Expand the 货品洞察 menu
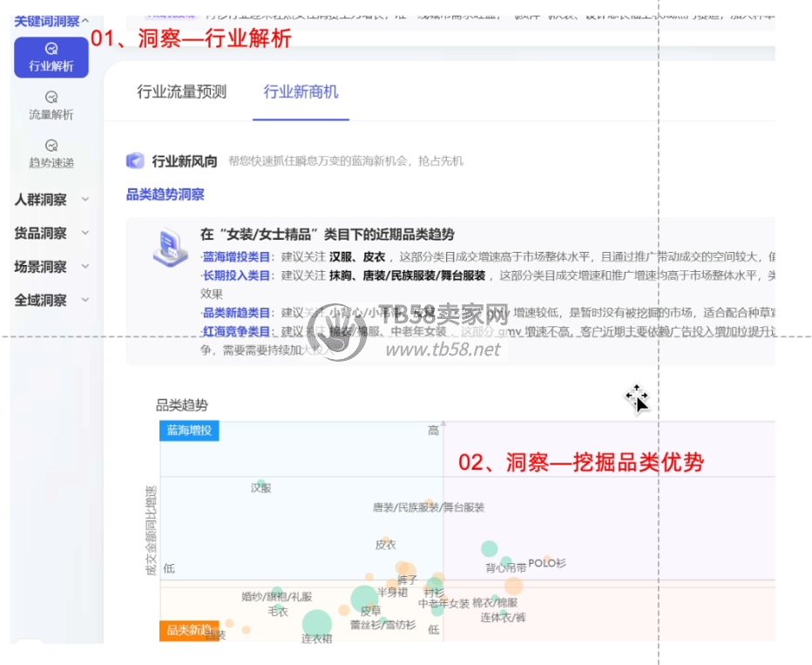Viewport: 812px width, 665px height. (x=85, y=233)
